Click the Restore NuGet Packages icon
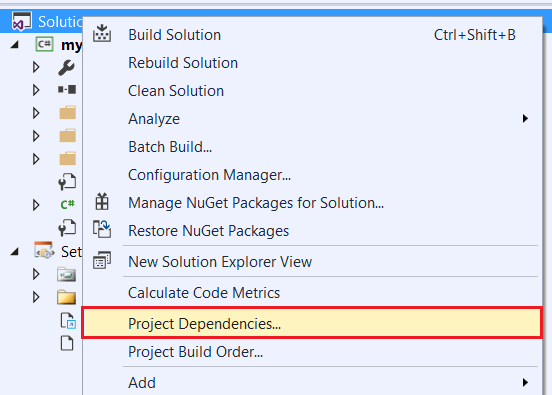This screenshot has height=395, width=552. tap(102, 229)
